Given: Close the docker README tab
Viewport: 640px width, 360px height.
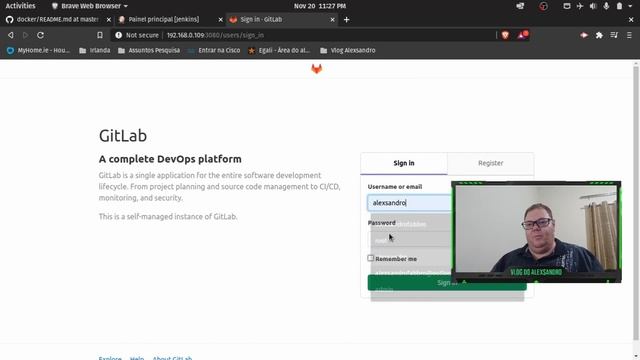Looking at the screenshot, I should coord(109,20).
